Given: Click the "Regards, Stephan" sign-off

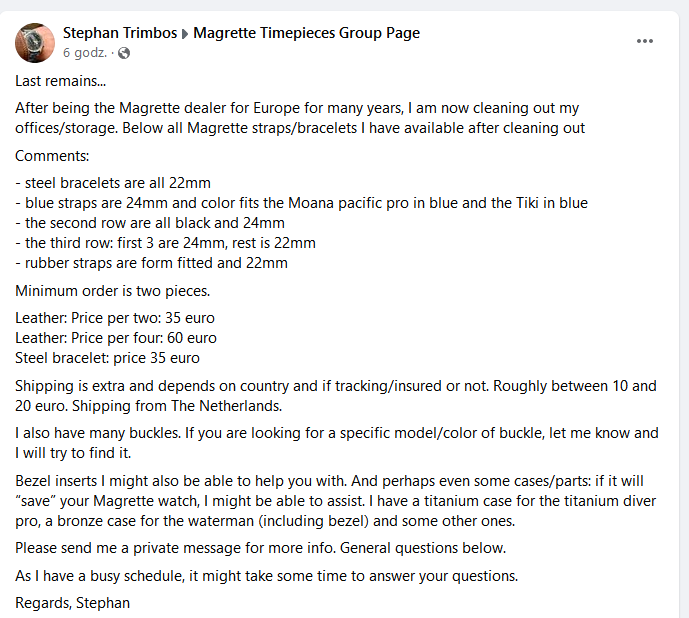Looking at the screenshot, I should (x=72, y=603).
